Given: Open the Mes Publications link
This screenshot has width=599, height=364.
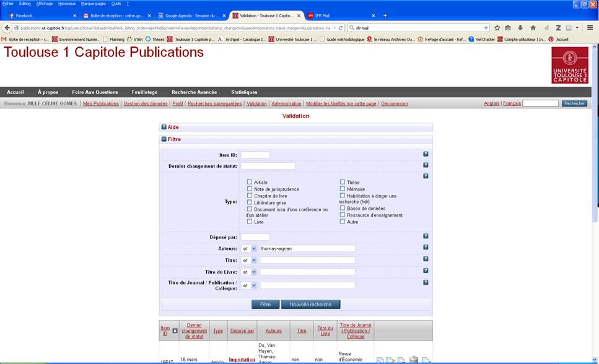Looking at the screenshot, I should click(x=101, y=103).
